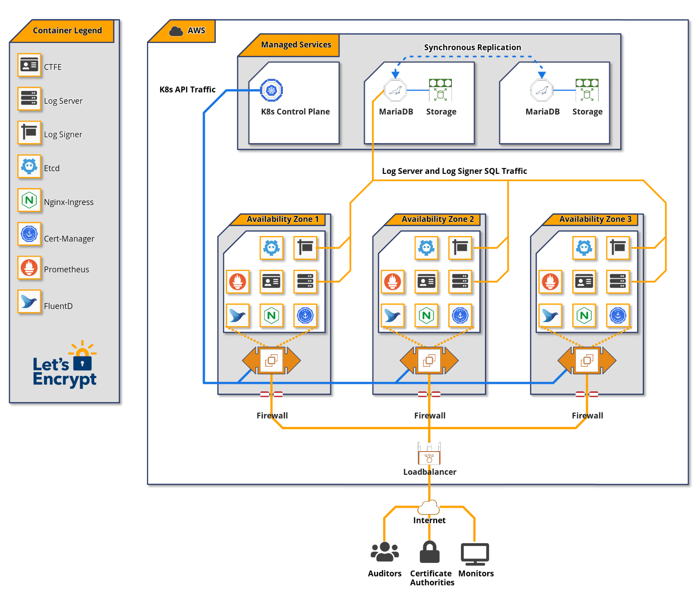
Task: Select the MariaDB seal icon beside Storage
Action: 395,91
